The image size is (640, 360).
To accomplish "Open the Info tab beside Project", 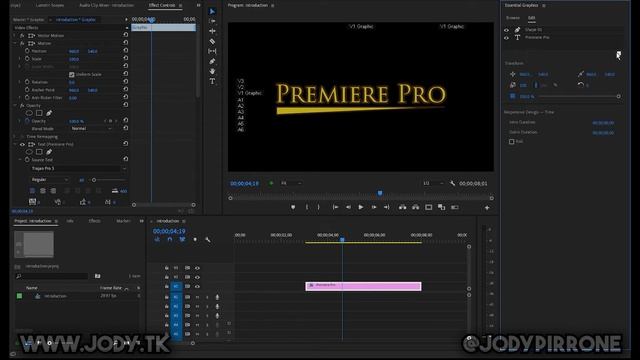I will (70, 221).
